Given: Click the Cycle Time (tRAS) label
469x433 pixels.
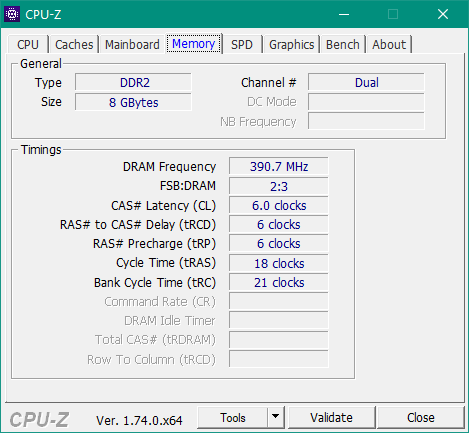Looking at the screenshot, I should (x=166, y=263).
